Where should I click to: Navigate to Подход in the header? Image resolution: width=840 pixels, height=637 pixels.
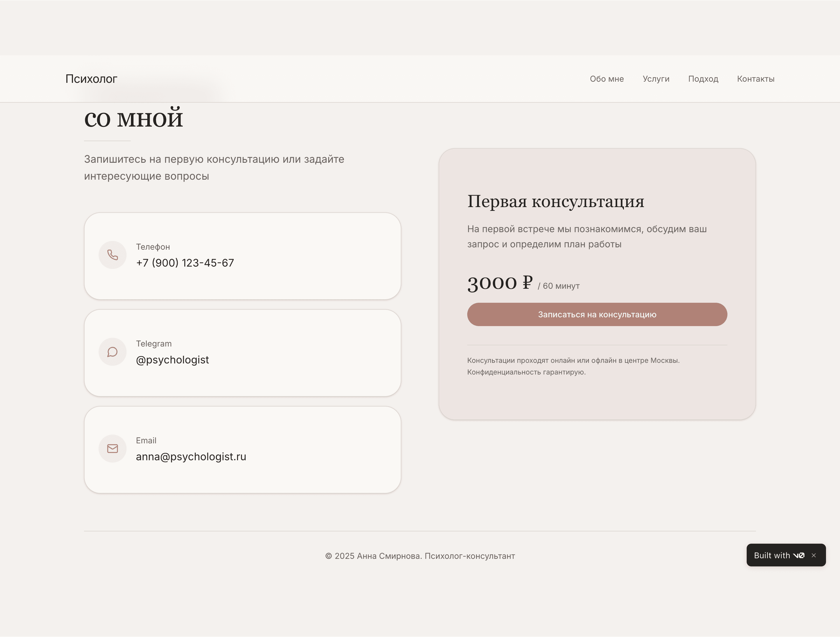point(703,79)
